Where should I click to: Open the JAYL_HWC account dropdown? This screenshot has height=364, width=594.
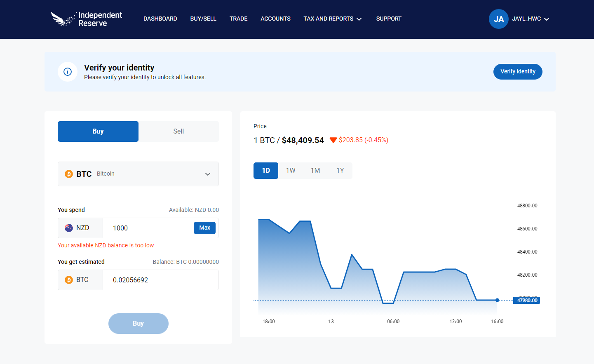[531, 19]
